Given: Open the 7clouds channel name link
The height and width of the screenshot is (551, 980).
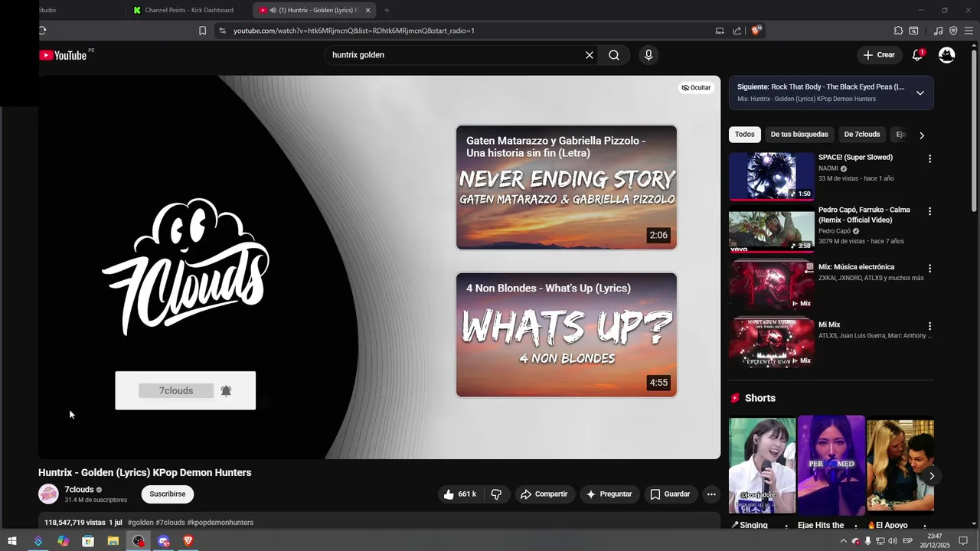Looking at the screenshot, I should [79, 490].
